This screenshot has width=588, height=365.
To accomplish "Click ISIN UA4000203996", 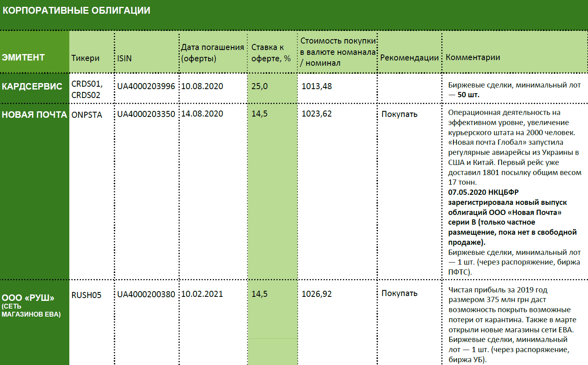I will point(146,86).
